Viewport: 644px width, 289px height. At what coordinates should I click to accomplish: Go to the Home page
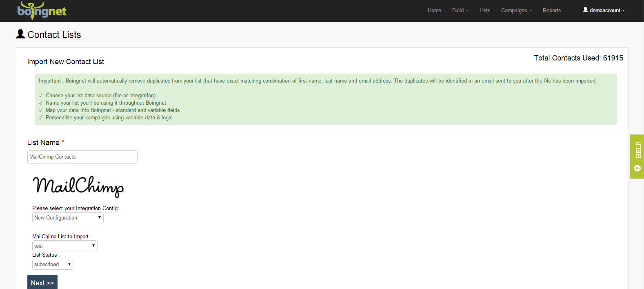434,11
